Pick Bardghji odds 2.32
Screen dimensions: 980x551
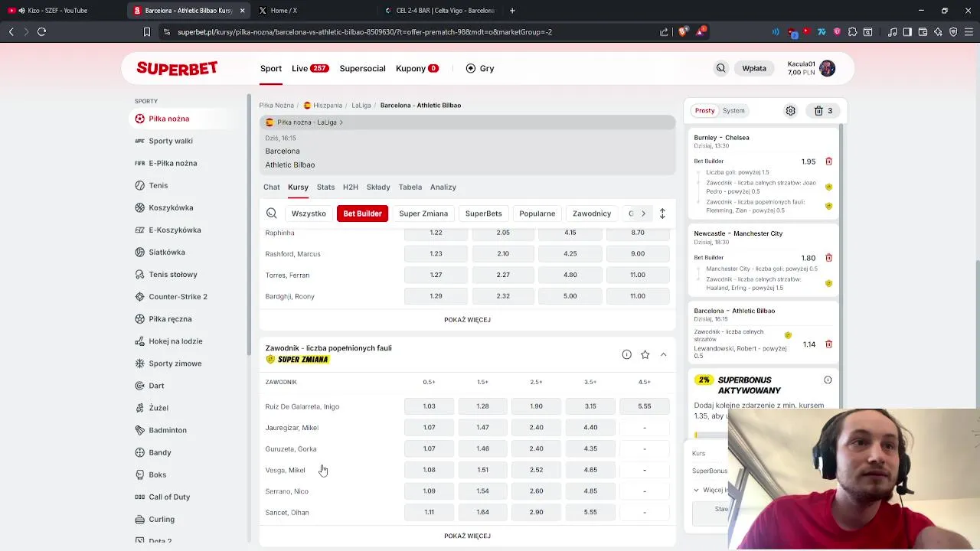pyautogui.click(x=503, y=296)
